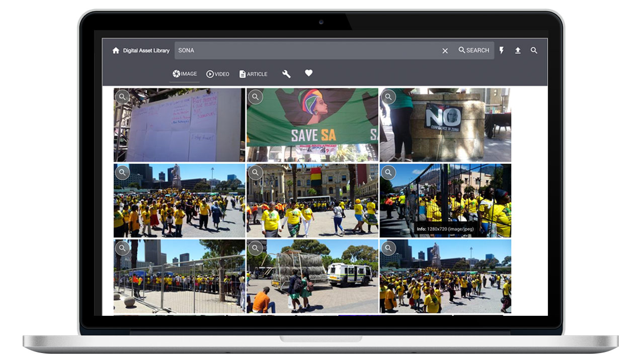Screen dimensions: 644x354
Task: Open the NO confidence in Zuma thumbnail
Action: pos(445,125)
